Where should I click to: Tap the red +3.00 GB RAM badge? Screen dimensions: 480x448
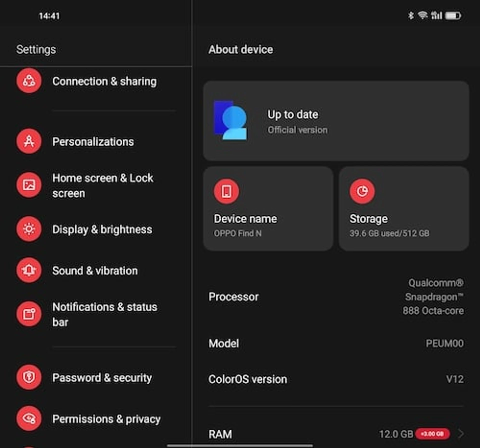tap(432, 434)
